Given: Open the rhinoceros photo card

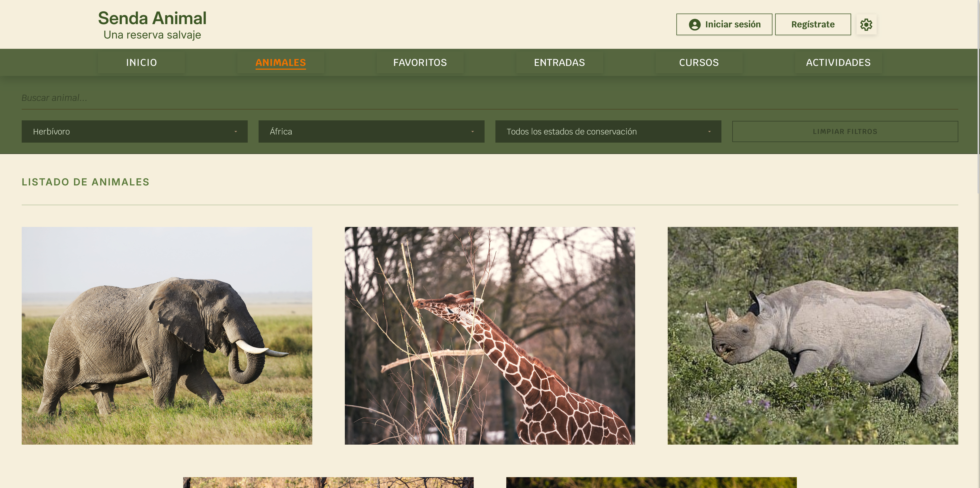Looking at the screenshot, I should 813,336.
